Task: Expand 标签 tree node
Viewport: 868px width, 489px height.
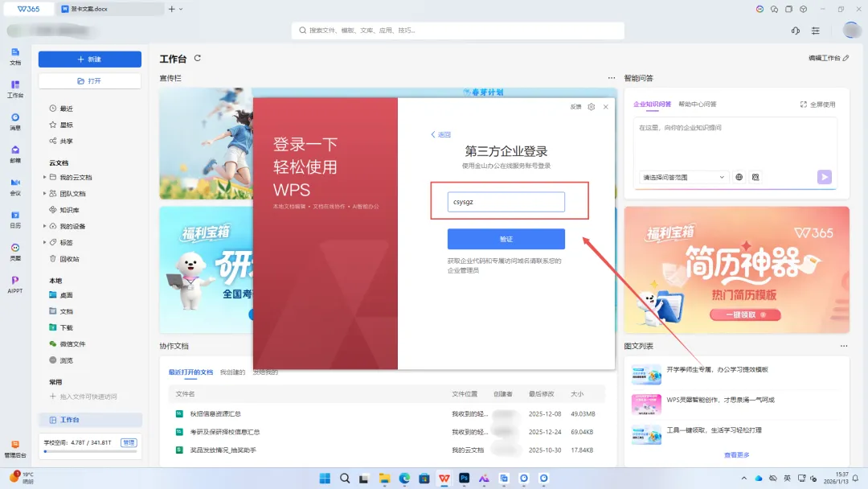Action: tap(45, 243)
